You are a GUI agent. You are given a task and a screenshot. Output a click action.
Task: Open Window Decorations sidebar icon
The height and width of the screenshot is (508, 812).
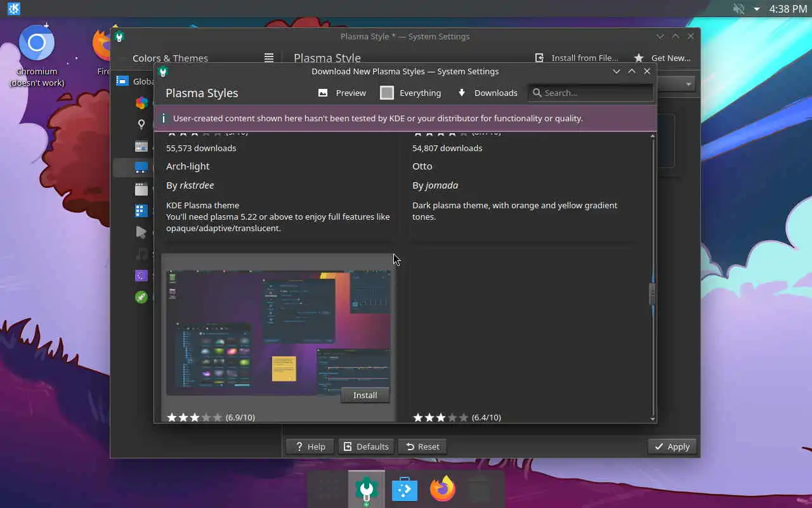(141, 189)
